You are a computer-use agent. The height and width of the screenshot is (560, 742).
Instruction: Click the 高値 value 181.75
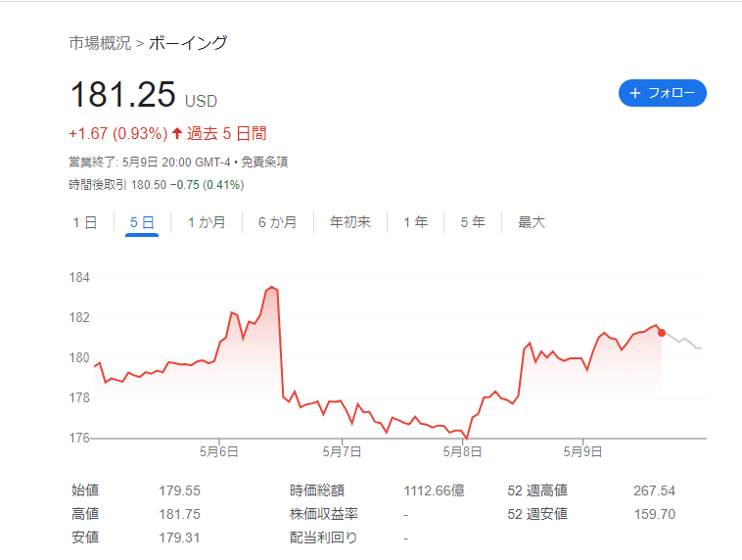[180, 514]
